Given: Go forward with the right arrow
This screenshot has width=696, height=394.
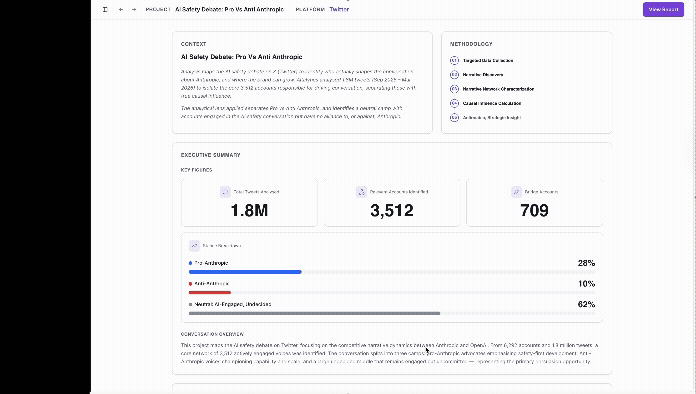Looking at the screenshot, I should 134,9.
